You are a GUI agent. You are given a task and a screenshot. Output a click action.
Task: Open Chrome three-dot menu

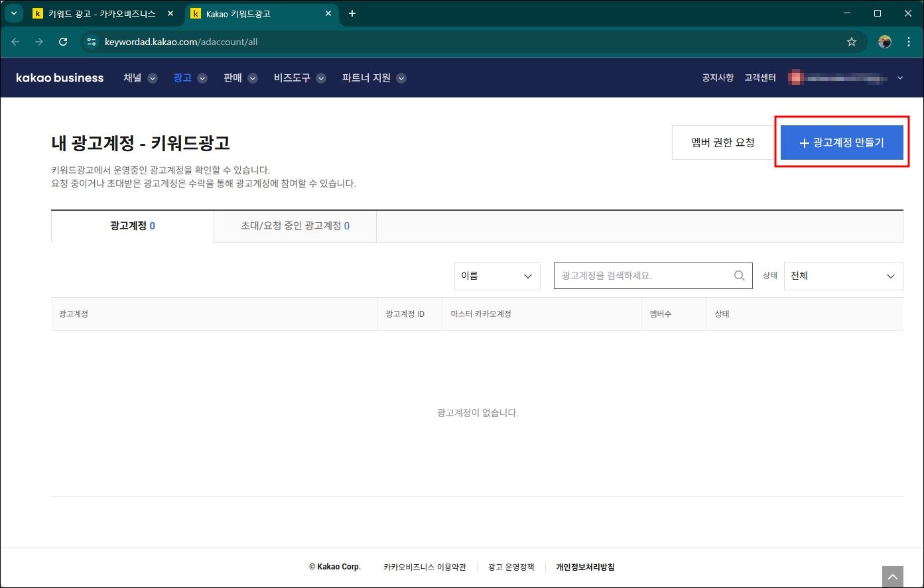(x=908, y=42)
